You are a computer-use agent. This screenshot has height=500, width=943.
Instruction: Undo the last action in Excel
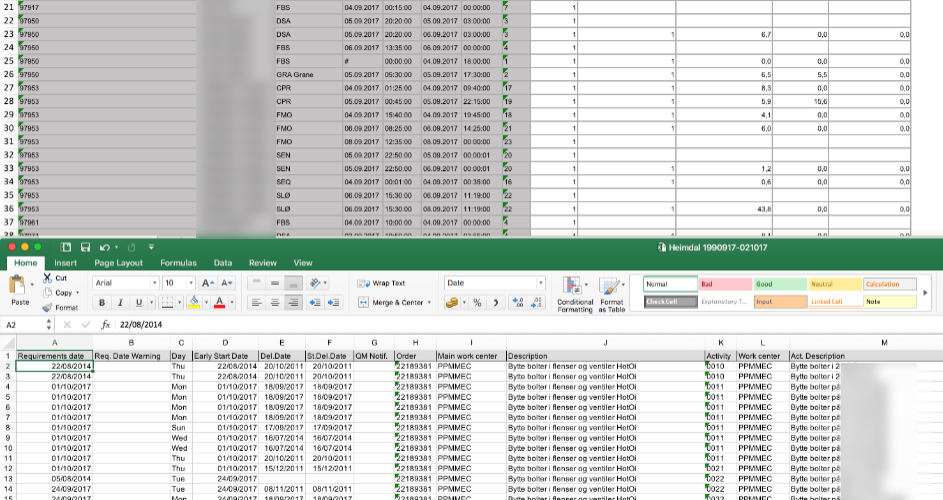point(105,247)
